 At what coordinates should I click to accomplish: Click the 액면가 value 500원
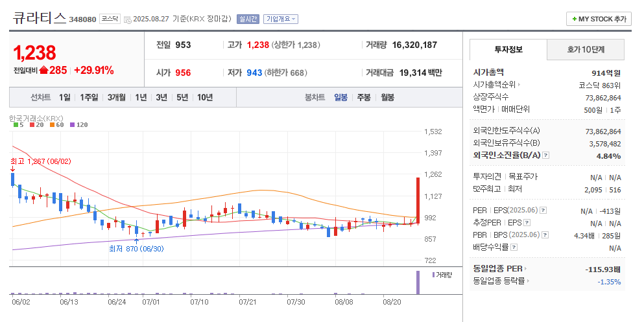(593, 110)
